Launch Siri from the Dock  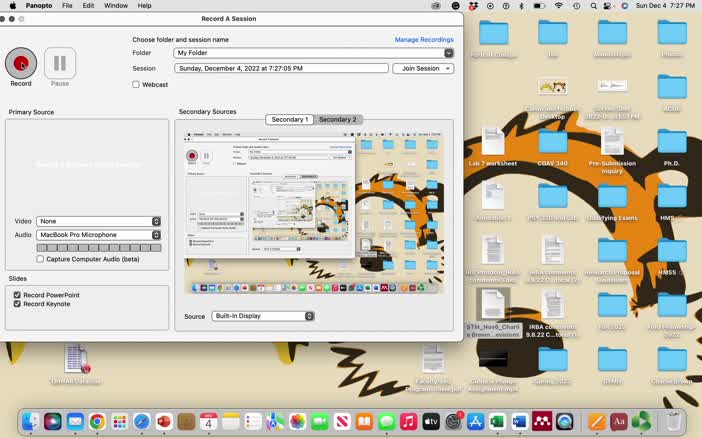click(x=53, y=421)
